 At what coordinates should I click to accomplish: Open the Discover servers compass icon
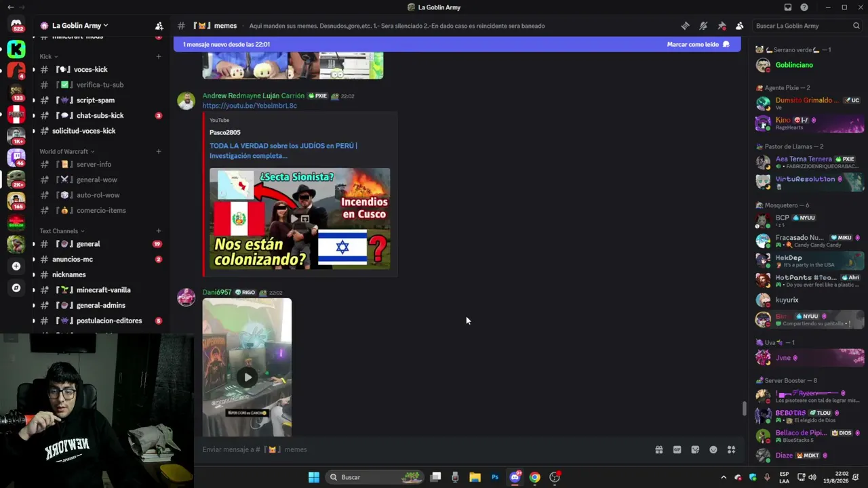(16, 288)
